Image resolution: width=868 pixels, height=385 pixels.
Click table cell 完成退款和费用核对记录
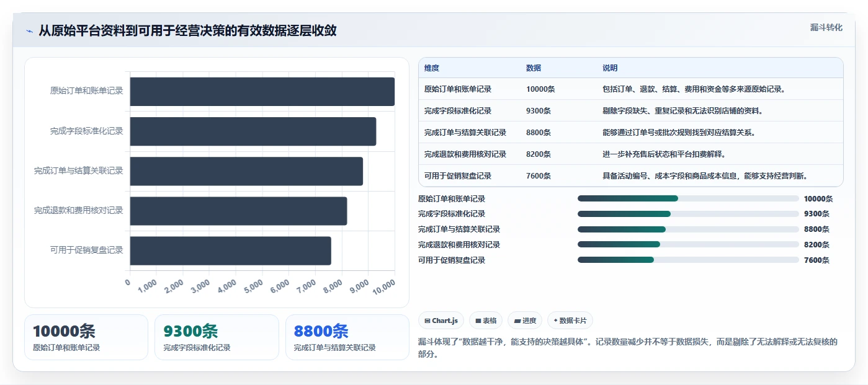[x=465, y=154]
